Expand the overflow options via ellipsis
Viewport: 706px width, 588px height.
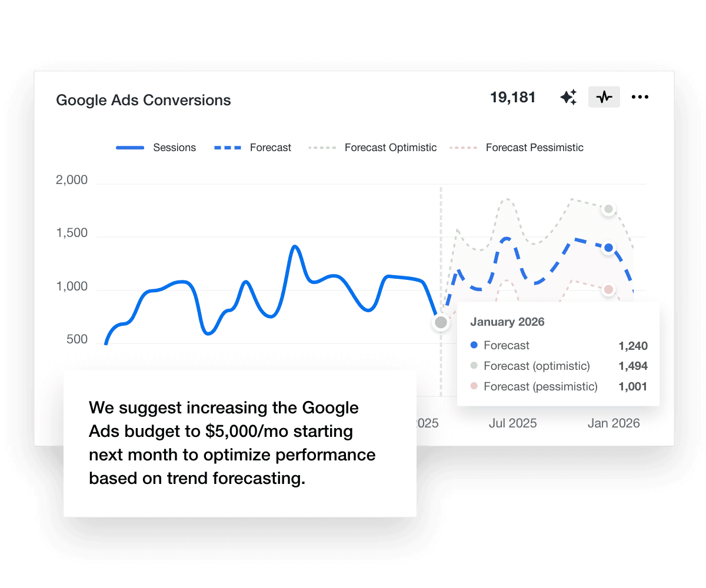click(640, 97)
